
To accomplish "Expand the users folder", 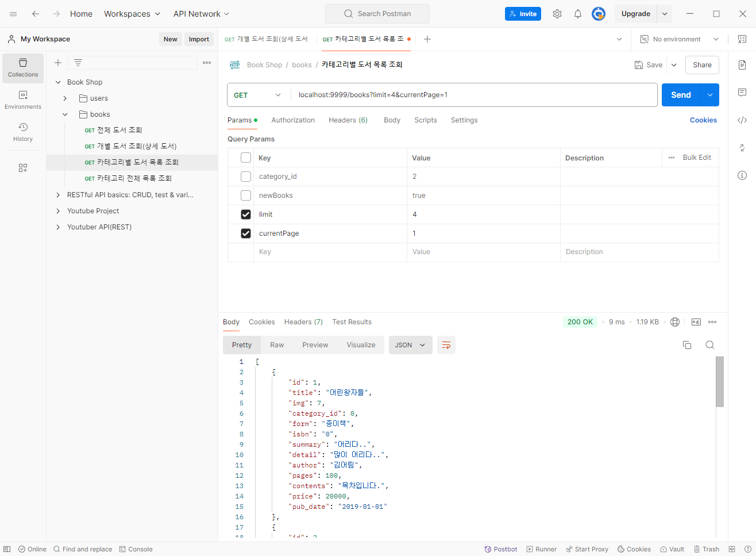I will pos(65,98).
